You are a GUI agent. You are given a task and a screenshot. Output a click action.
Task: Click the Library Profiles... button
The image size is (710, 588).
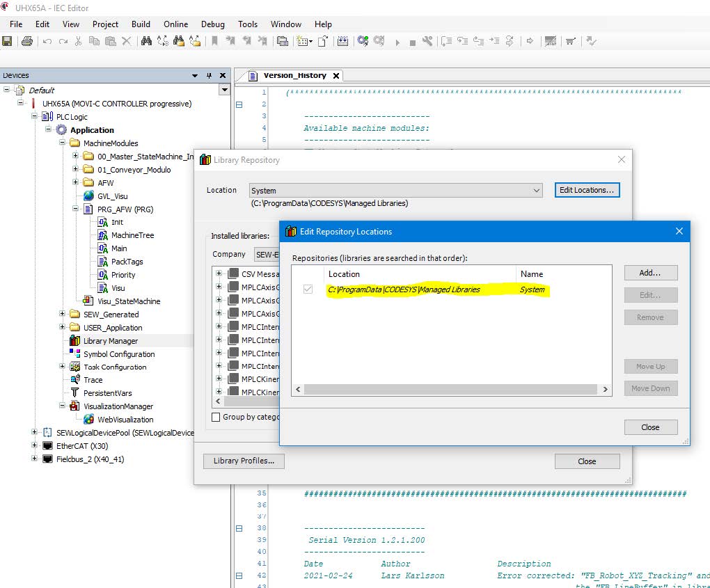tap(244, 461)
